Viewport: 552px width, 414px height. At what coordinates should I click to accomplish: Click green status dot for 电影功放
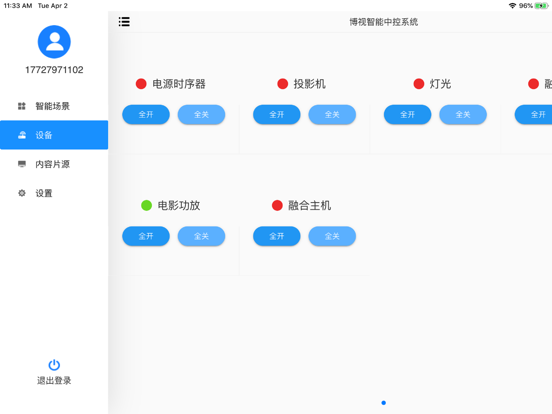(146, 205)
